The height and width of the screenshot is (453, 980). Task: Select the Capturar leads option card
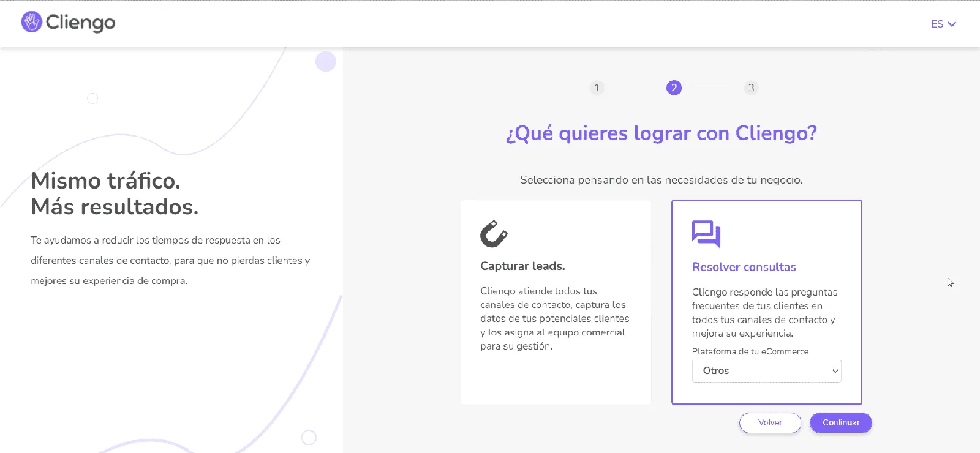(x=556, y=302)
